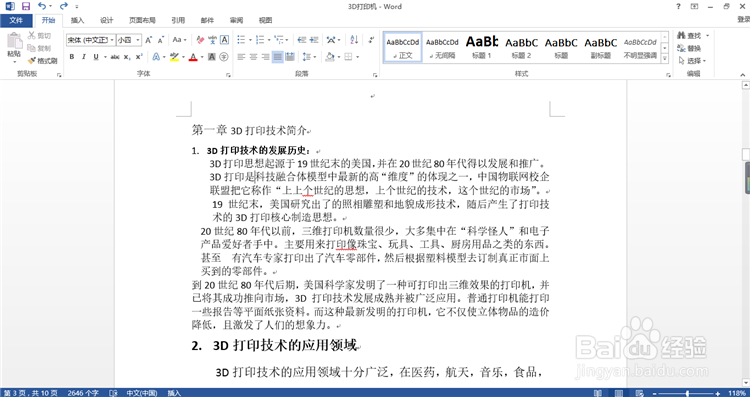Redo the last action

click(64, 6)
